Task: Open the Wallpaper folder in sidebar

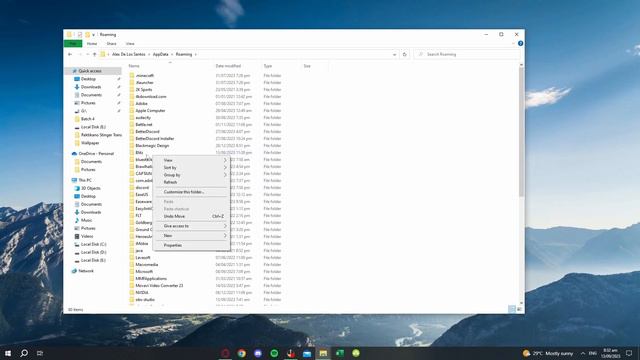Action: 90,143
